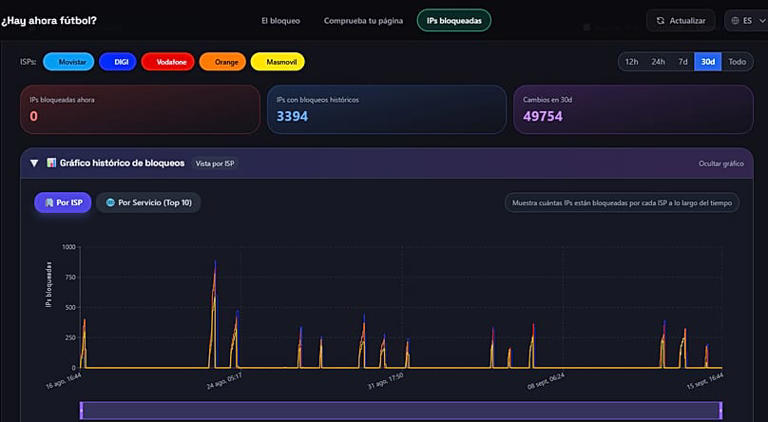Collapse the Gráfico histórico de bloqueos triangle

pyautogui.click(x=34, y=163)
